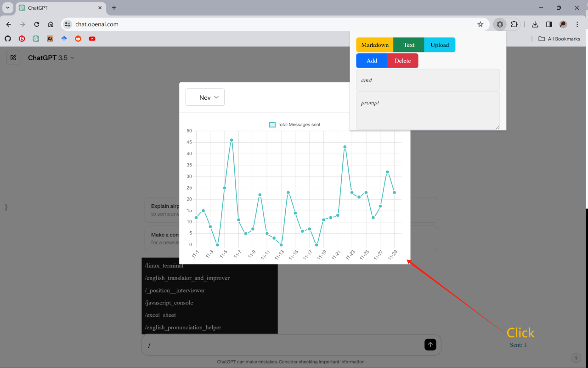Open the All Bookmarks folder
Viewport: 588px width, 368px height.
point(559,39)
